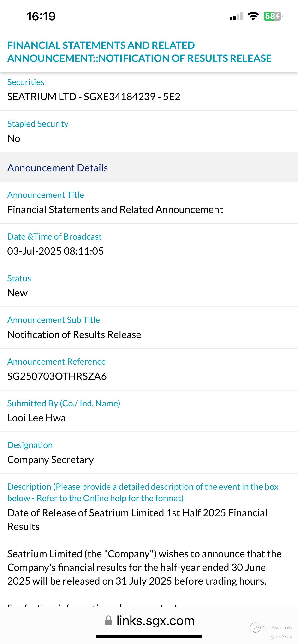Tap the Status value New

18,293
